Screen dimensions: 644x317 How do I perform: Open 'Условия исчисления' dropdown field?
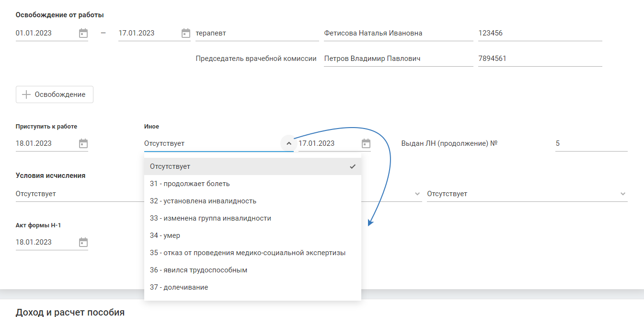77,194
